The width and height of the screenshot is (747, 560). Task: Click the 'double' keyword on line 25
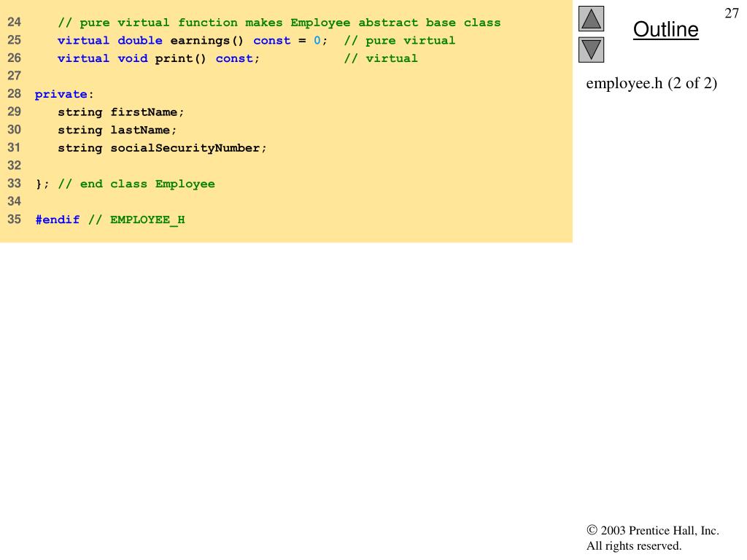[x=140, y=41]
